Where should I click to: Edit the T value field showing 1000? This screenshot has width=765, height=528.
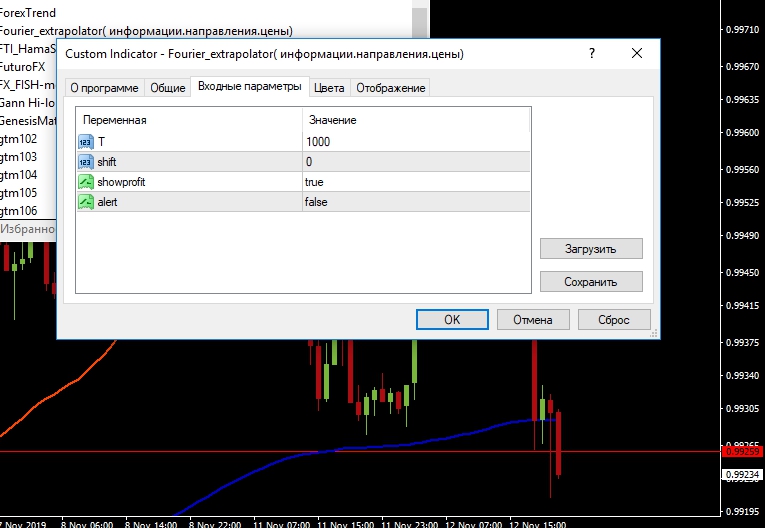pos(415,142)
